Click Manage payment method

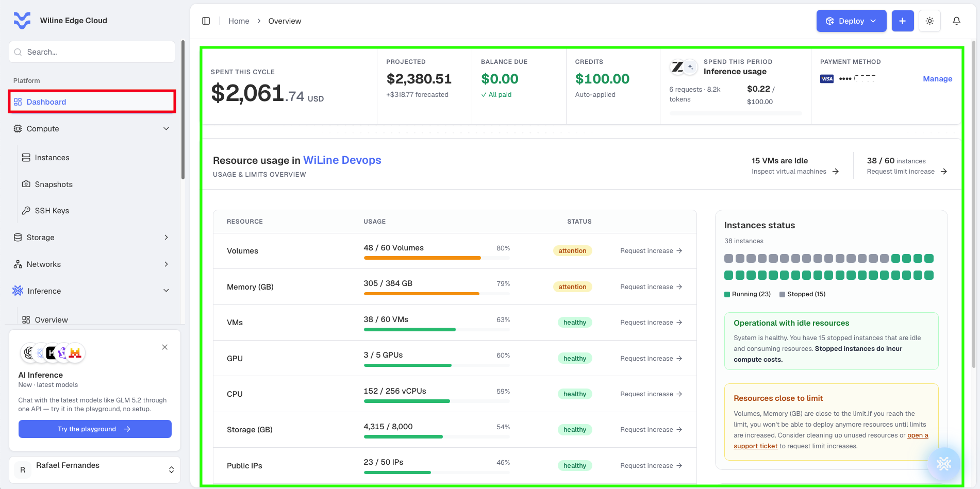(937, 79)
